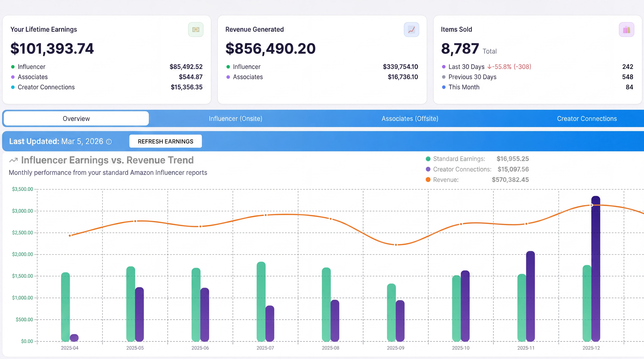Click the 2025-11 purple Creator Connections bar
The image size is (644, 359).
[531, 296]
